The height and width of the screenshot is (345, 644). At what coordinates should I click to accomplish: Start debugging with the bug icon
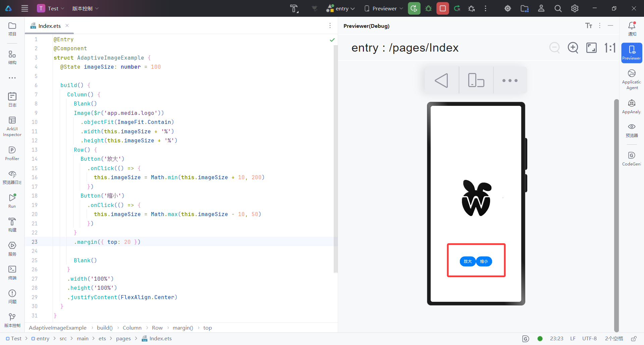pyautogui.click(x=428, y=8)
